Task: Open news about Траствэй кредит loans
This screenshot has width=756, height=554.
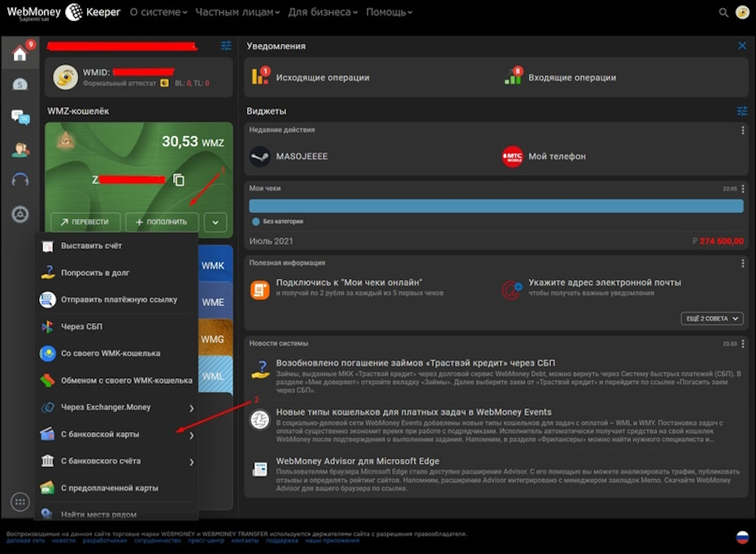Action: tap(415, 363)
